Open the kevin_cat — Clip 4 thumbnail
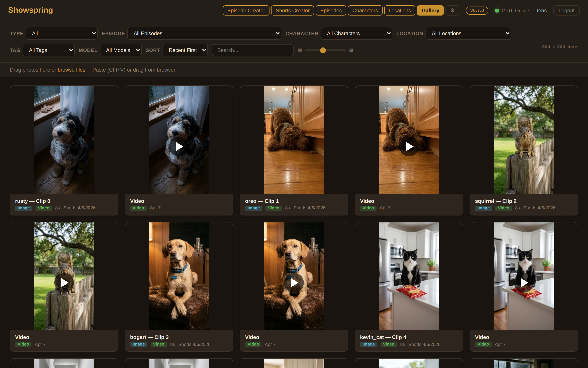588x368 pixels. pyautogui.click(x=409, y=276)
